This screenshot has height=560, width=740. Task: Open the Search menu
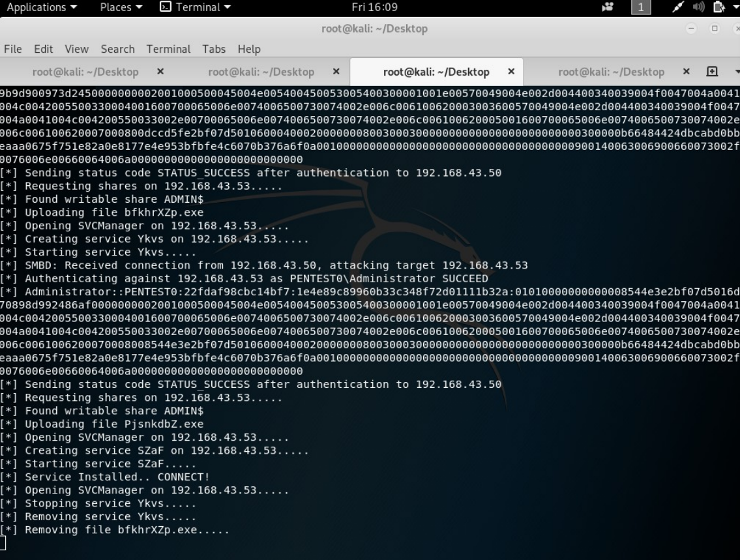click(117, 49)
